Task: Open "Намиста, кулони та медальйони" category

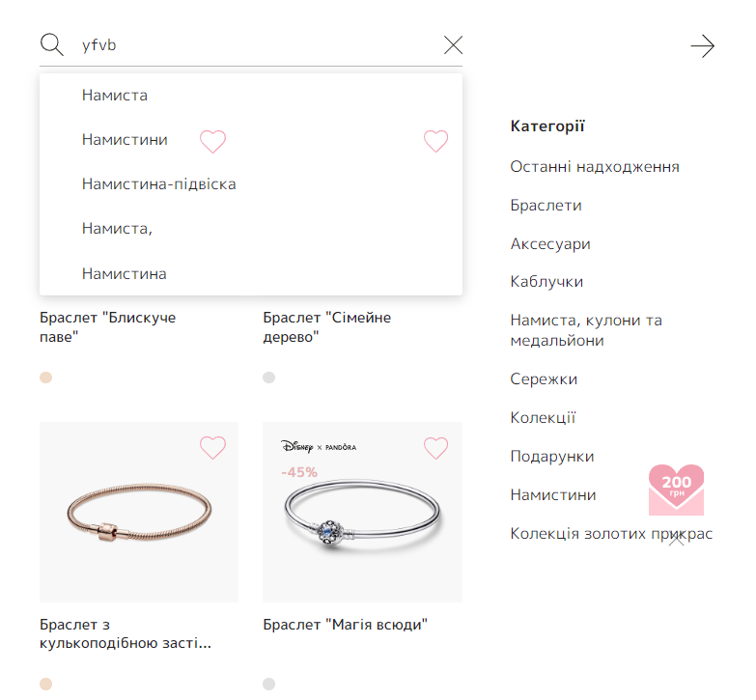Action: [x=586, y=330]
